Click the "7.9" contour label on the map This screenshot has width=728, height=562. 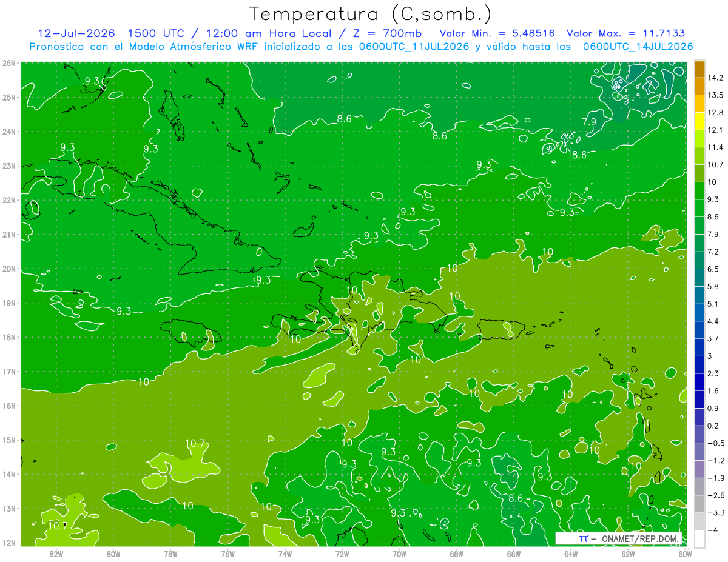tap(589, 122)
